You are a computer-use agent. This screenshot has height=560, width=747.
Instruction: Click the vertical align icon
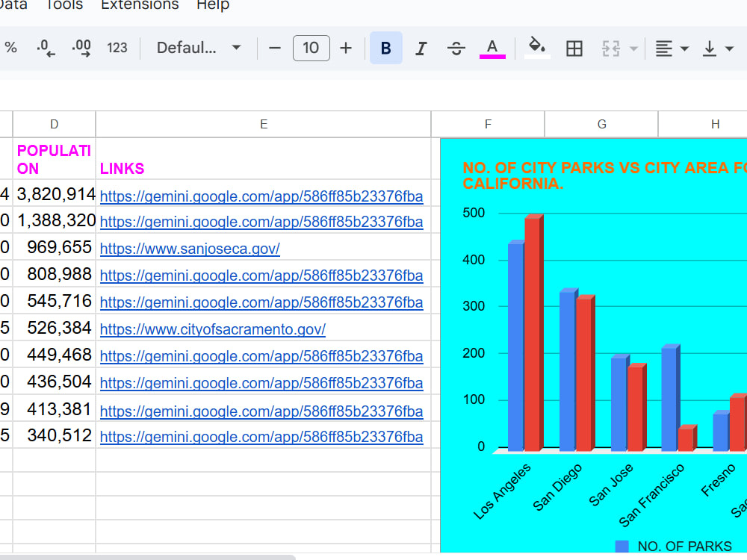(x=710, y=48)
